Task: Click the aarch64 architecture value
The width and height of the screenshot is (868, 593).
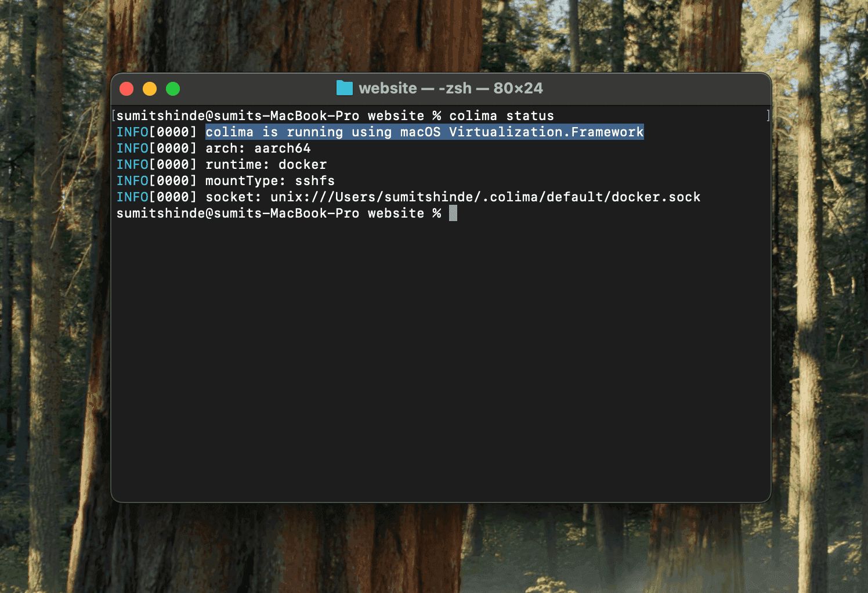Action: (284, 148)
